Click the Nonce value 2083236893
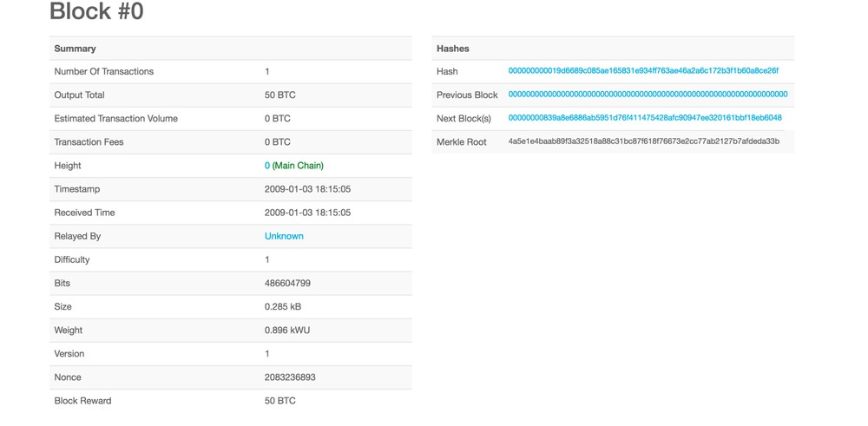This screenshot has height=426, width=868. coord(290,377)
